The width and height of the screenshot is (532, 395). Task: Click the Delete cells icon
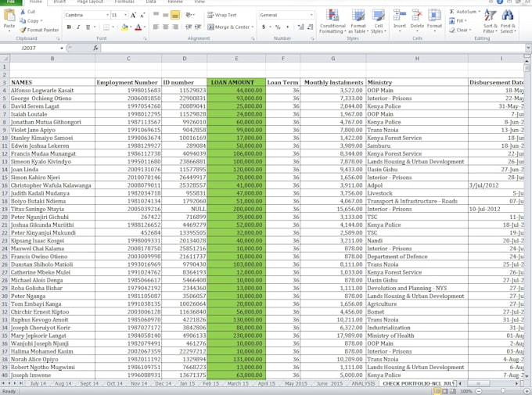(x=417, y=16)
